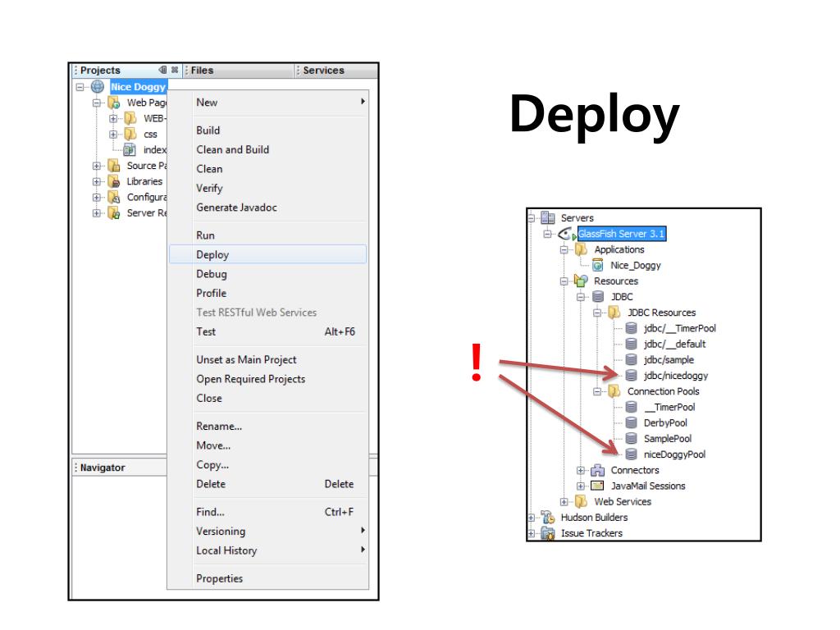
Task: Click the Source Packages folder icon
Action: click(x=113, y=166)
